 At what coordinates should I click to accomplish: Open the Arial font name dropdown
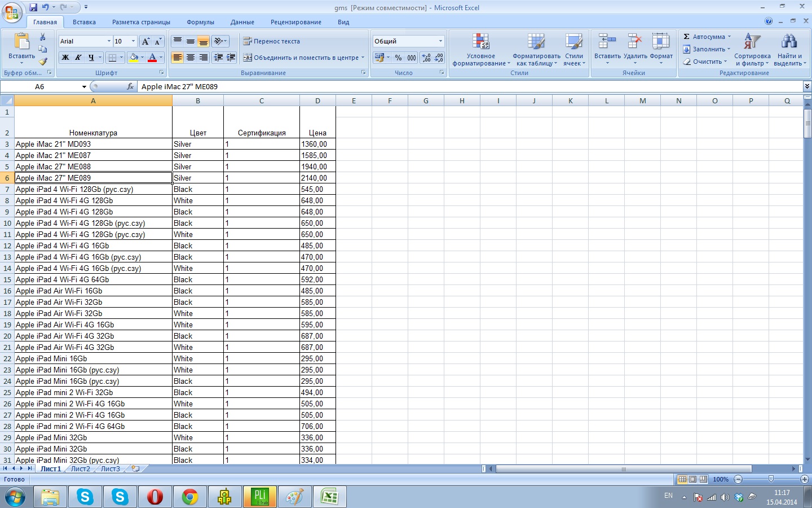coord(109,41)
